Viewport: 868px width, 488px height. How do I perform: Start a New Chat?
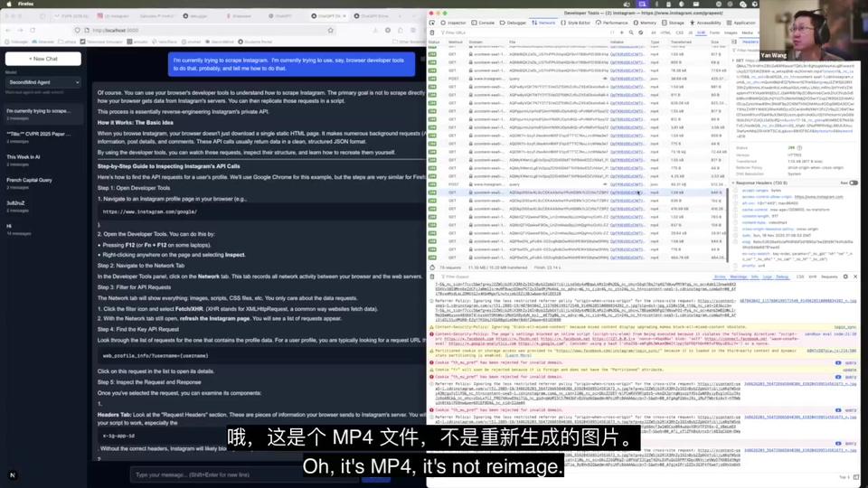(x=43, y=59)
